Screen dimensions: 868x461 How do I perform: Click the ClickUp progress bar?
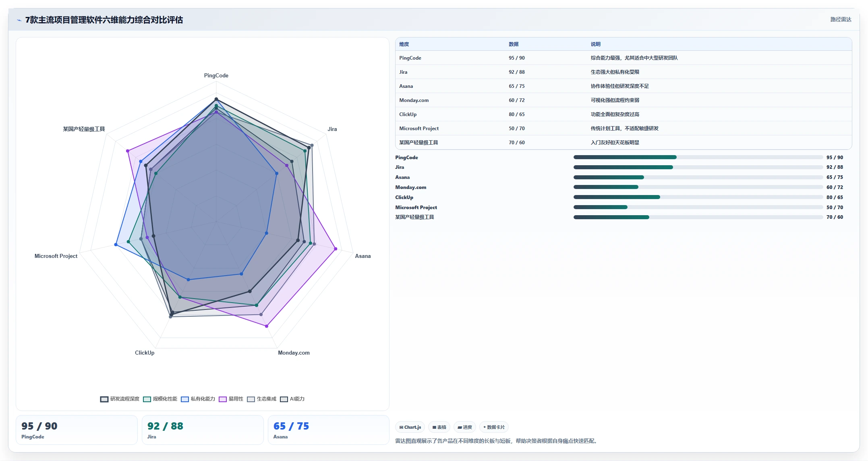698,197
